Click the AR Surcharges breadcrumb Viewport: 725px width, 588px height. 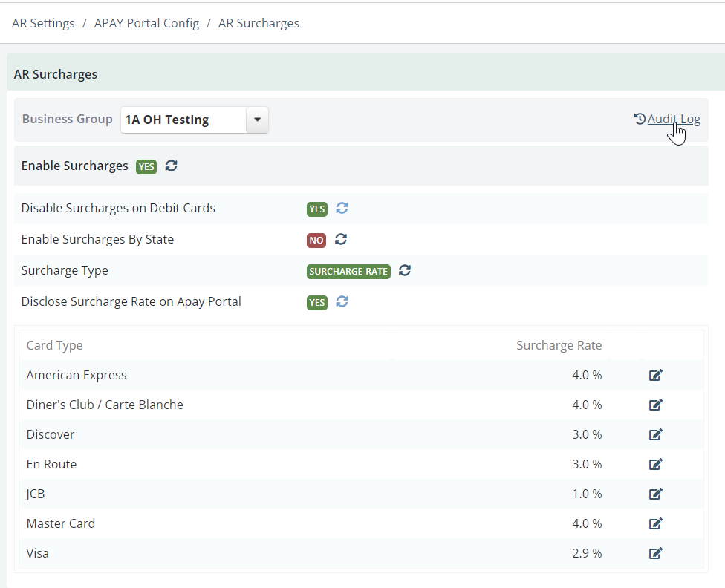pyautogui.click(x=259, y=23)
